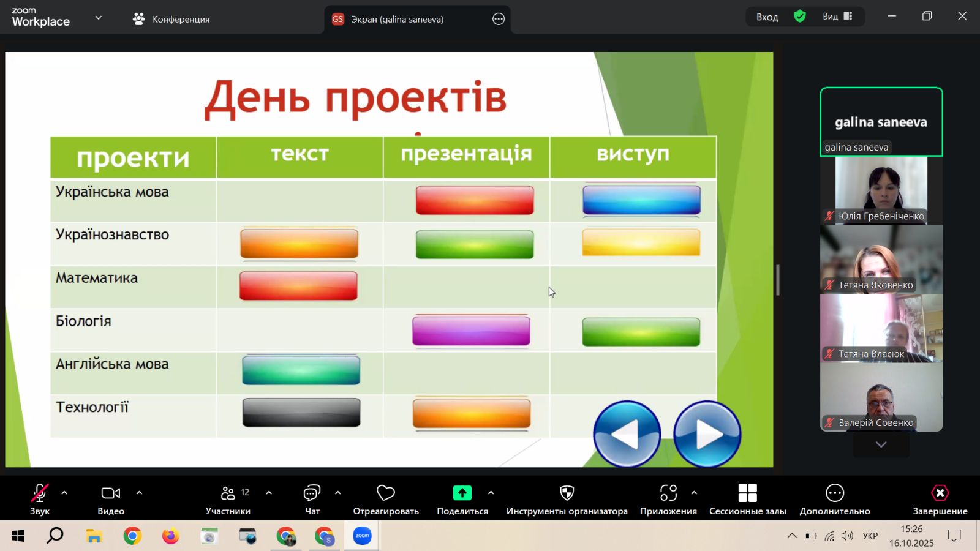Click the blue next-slide arrow button
The width and height of the screenshot is (980, 551).
point(707,433)
